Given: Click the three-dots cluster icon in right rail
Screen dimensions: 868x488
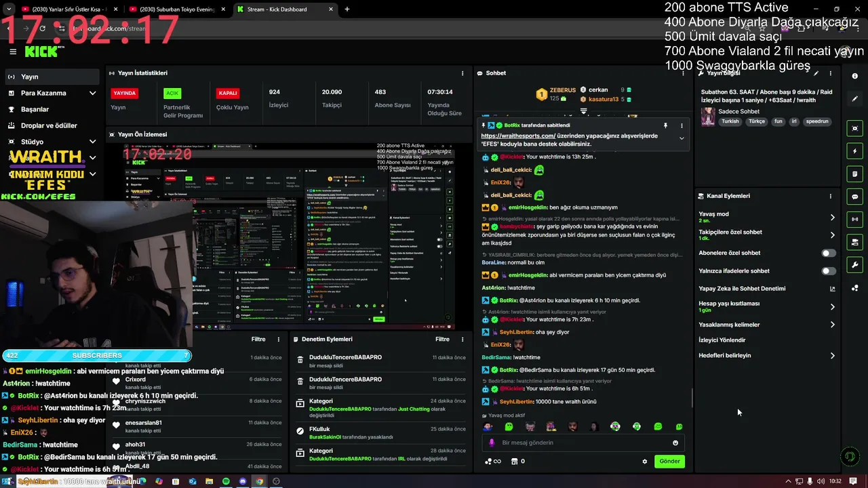Looking at the screenshot, I should 855,288.
